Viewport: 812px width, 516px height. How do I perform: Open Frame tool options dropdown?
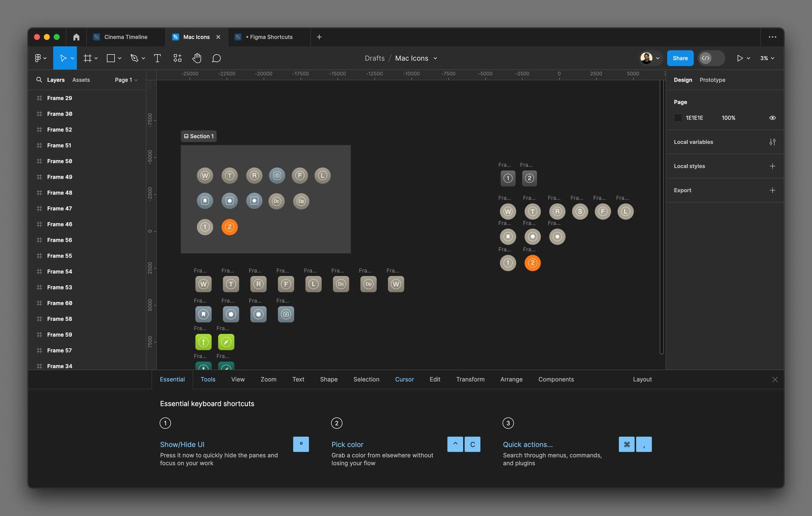pos(96,58)
